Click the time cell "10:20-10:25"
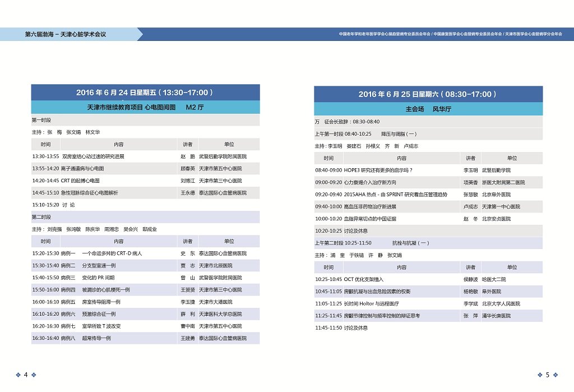This screenshot has width=574, height=392. [328, 231]
